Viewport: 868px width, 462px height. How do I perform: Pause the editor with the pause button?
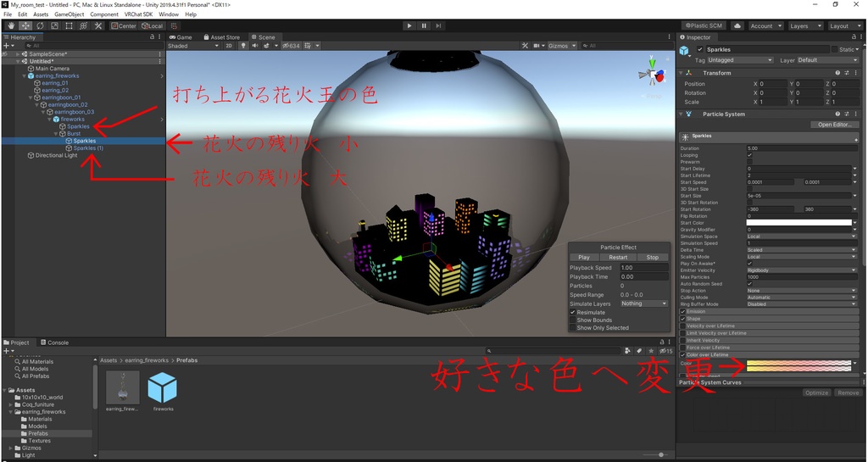coord(424,26)
